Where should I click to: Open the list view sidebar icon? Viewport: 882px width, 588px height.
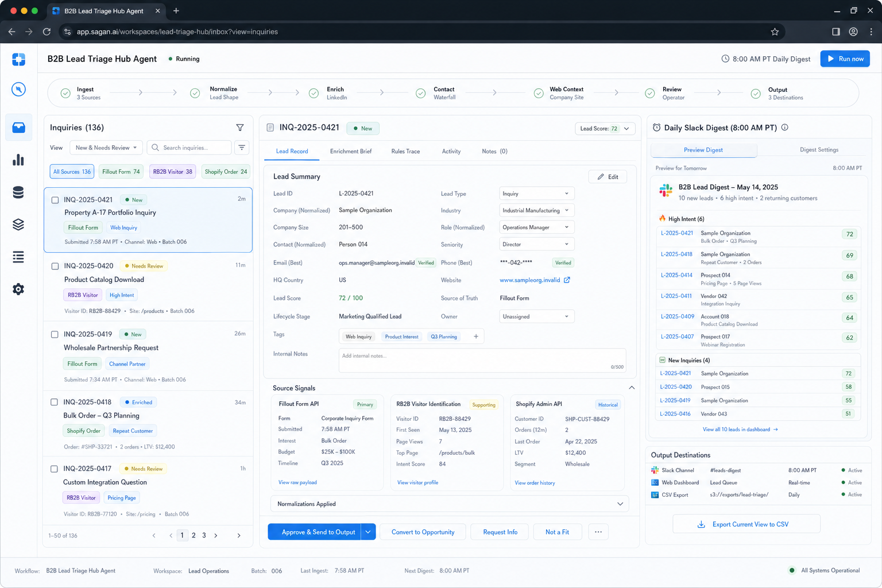pos(18,257)
